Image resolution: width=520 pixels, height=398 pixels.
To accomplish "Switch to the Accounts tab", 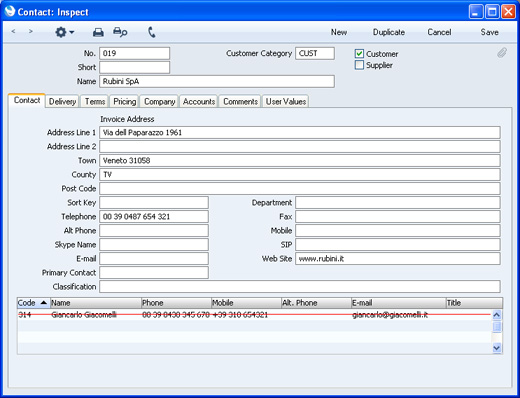I will pyautogui.click(x=199, y=101).
